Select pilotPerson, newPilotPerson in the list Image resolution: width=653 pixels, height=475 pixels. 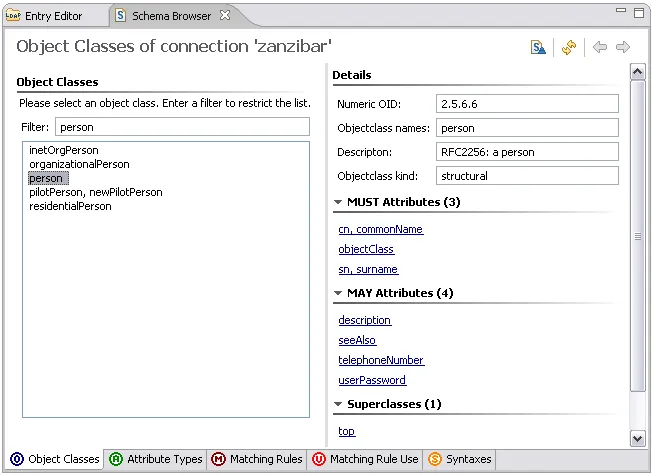click(96, 192)
